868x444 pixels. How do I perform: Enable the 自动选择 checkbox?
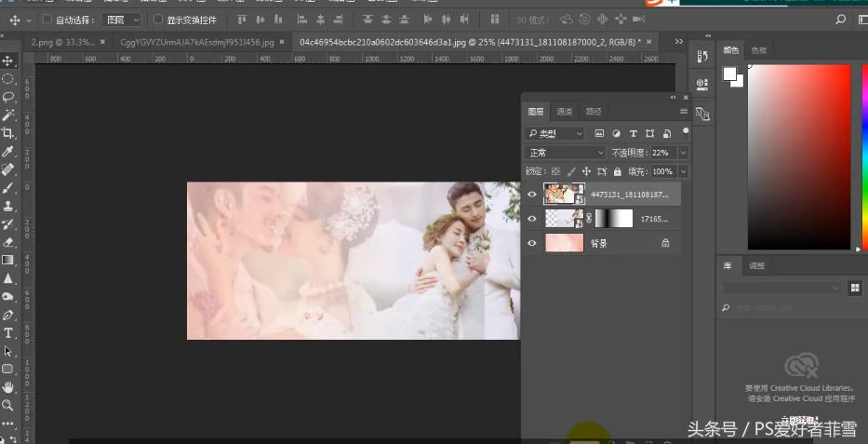coord(47,20)
